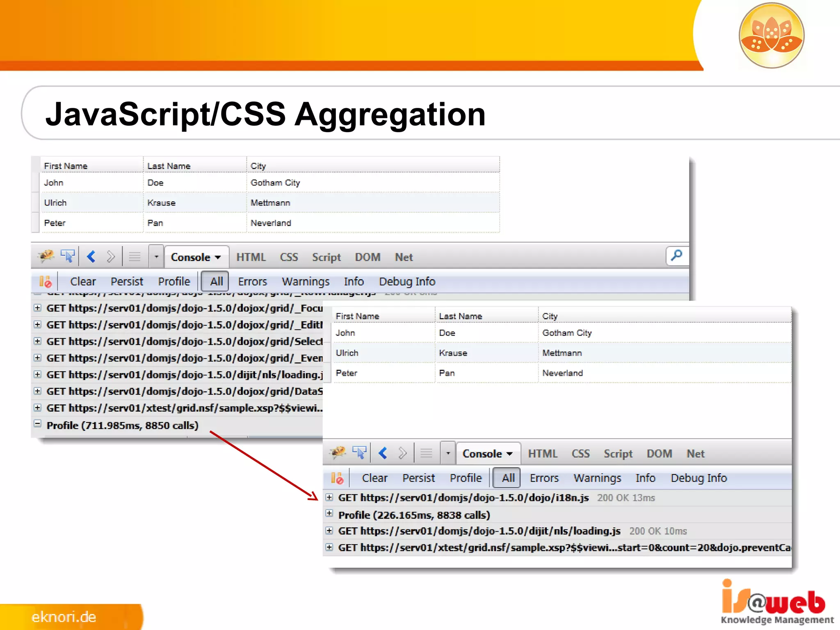Expand the dojox/grid/_Even GET request

[x=37, y=358]
